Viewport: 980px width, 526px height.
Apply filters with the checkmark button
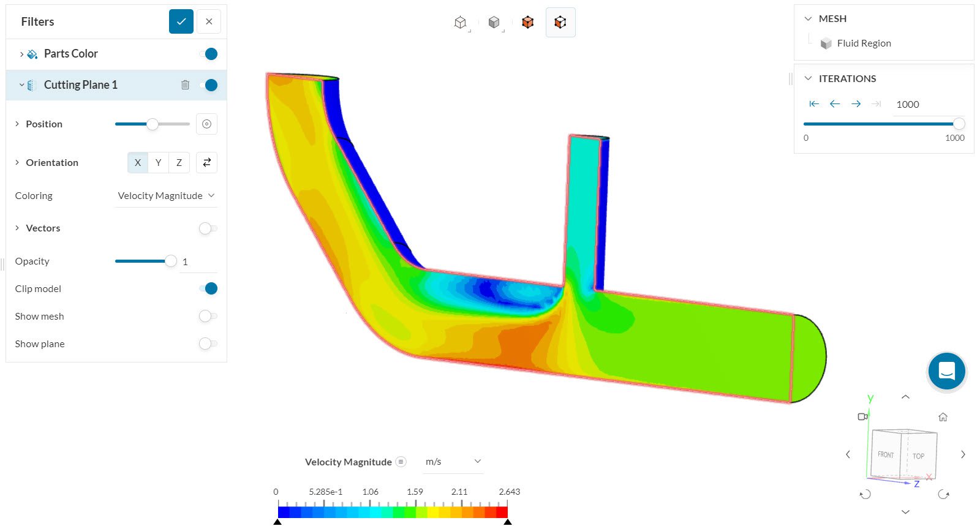(x=181, y=21)
